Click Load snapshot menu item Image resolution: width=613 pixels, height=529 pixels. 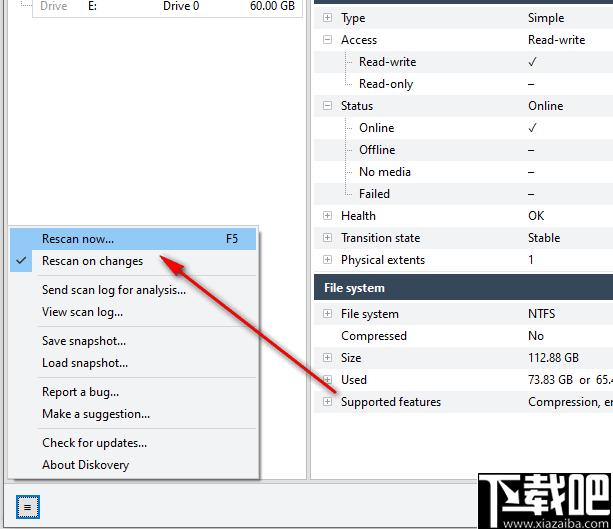coord(133,363)
